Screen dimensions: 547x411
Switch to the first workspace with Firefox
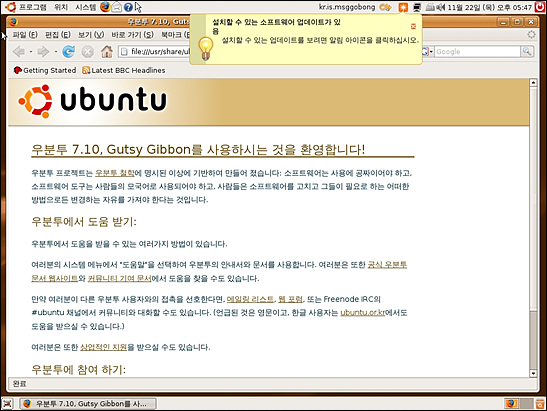(511, 404)
